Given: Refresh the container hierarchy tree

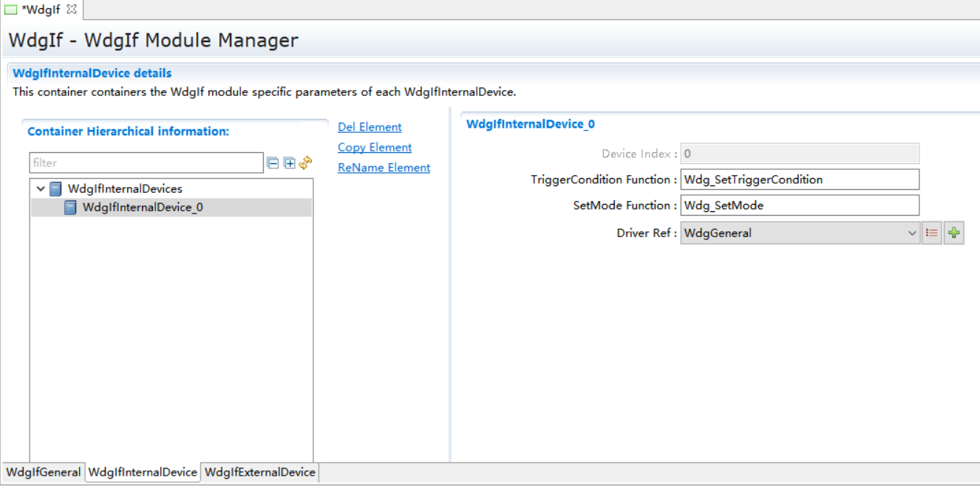Looking at the screenshot, I should 305,162.
